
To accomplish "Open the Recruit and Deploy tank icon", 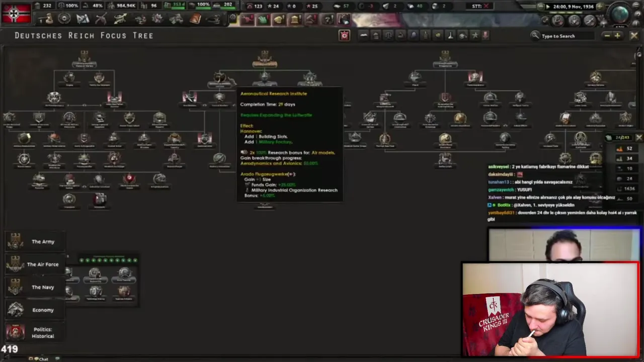I will pyautogui.click(x=176, y=19).
